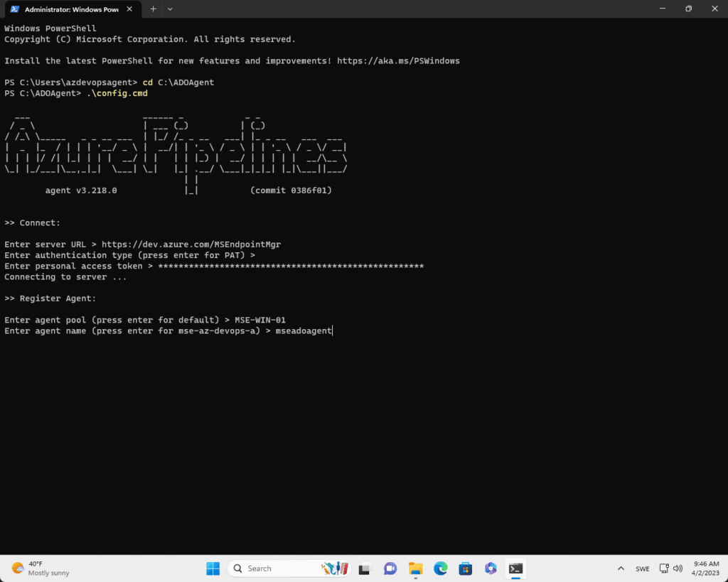Screen dimensions: 728x582
Task: Click the 'Connecting to server ...' line
Action: 65,277
